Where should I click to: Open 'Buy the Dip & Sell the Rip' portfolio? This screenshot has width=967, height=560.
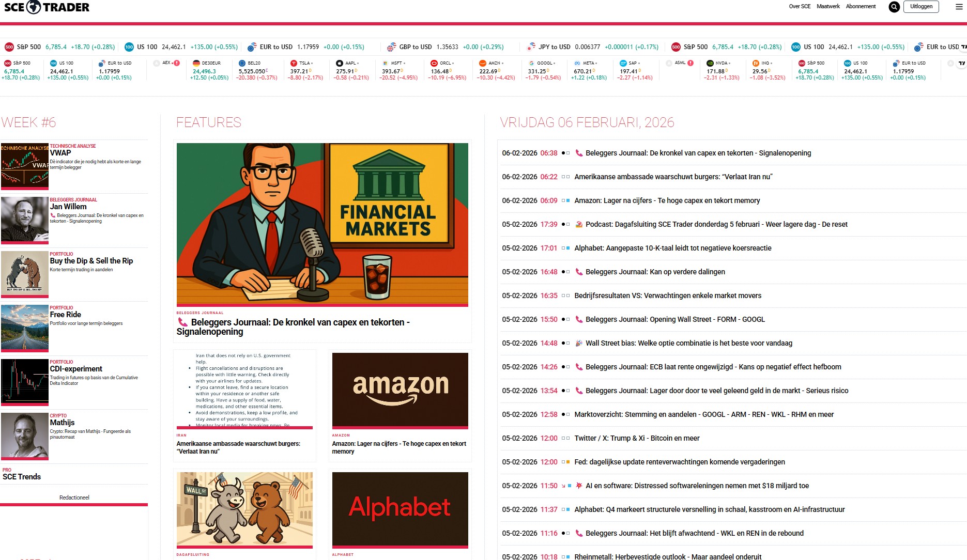click(91, 261)
